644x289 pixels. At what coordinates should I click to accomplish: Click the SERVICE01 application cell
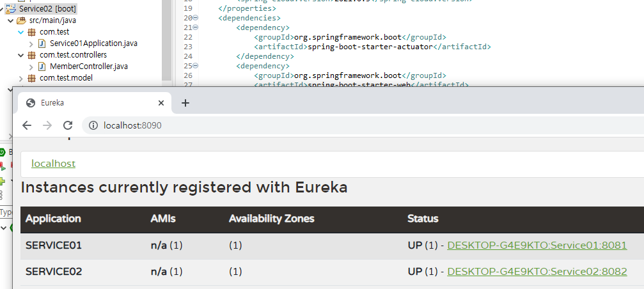pyautogui.click(x=54, y=246)
